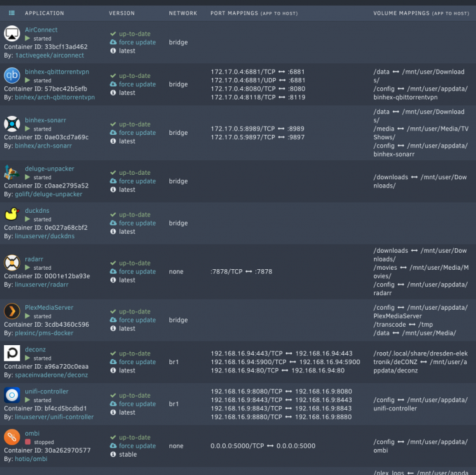The width and height of the screenshot is (476, 475).
Task: Click the 192.168.16.94:5900/TCP port mapping
Action: pos(285,362)
